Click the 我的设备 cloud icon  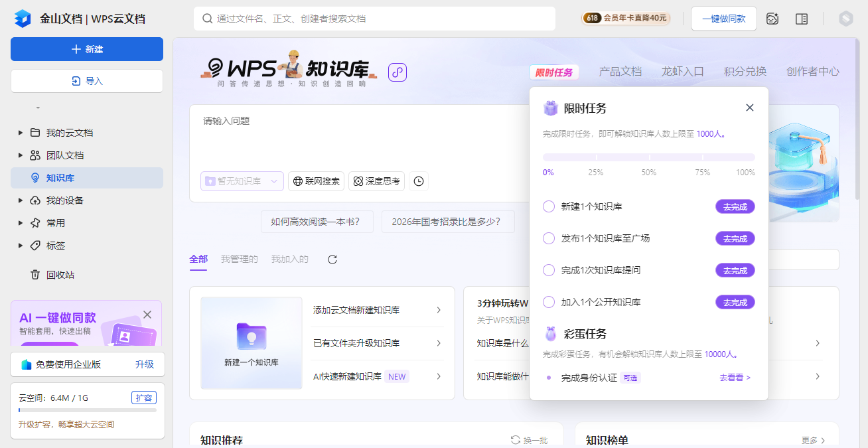coord(35,200)
